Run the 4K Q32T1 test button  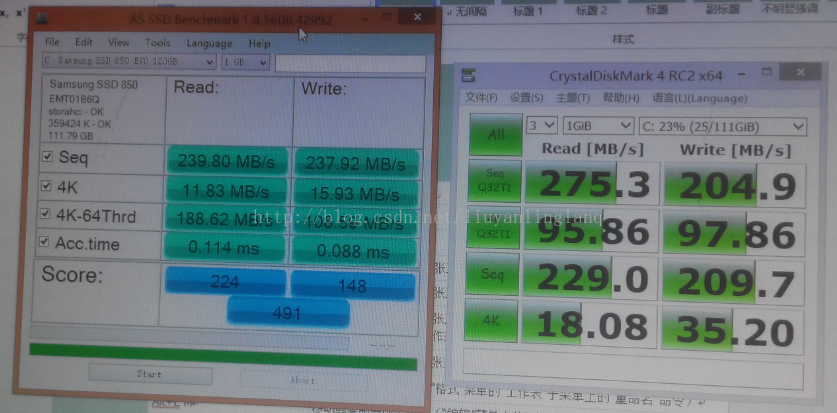tap(493, 227)
